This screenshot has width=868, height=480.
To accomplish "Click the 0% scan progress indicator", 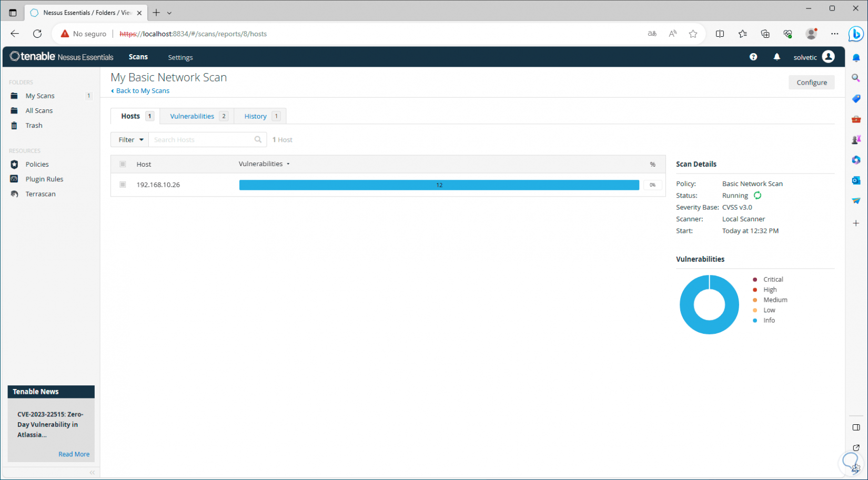I will pos(652,185).
